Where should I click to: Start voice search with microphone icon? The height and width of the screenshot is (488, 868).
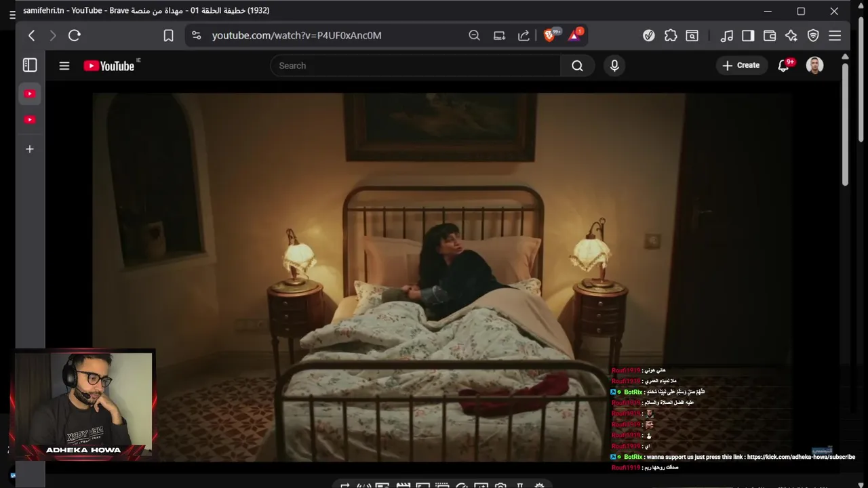click(614, 66)
